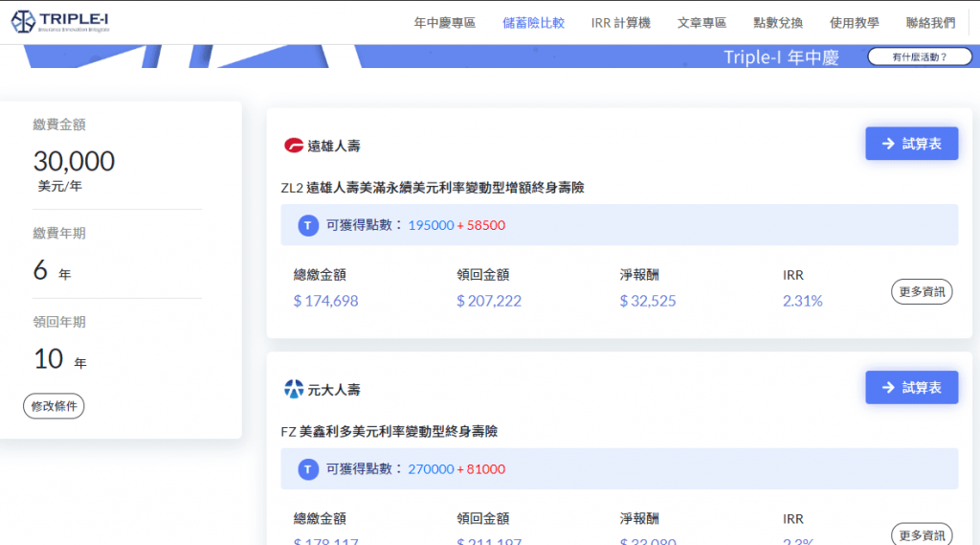Open 試算表 for 元大人壽
Screen dimensions: 980x545
(x=911, y=388)
